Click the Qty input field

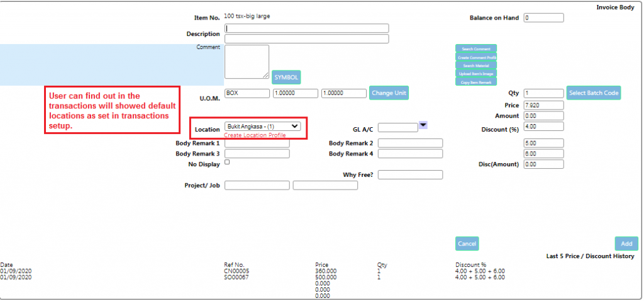[x=543, y=93]
